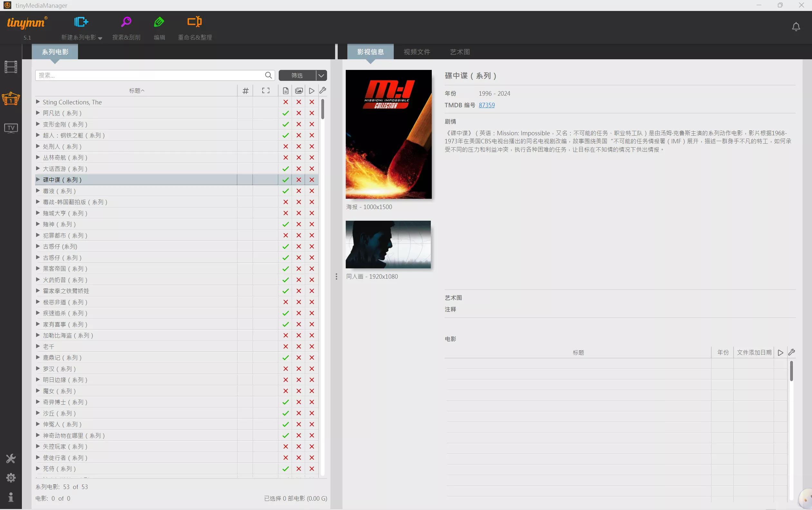Select the 老千 row

(177, 347)
